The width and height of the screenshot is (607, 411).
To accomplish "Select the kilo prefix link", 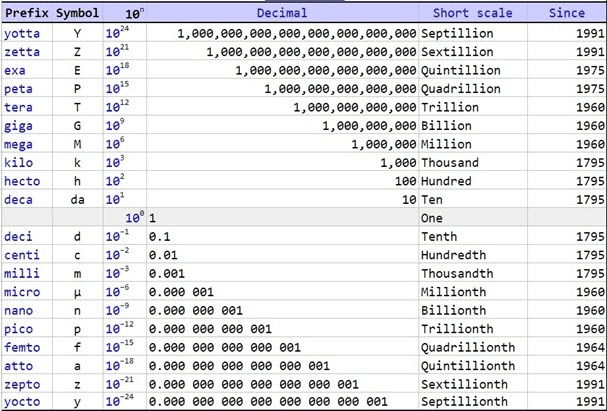I will (x=19, y=162).
